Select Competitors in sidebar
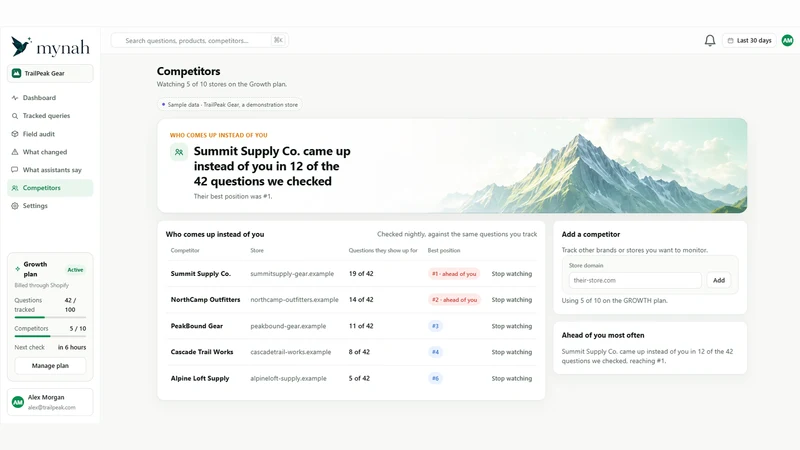This screenshot has width=800, height=450. 50,188
